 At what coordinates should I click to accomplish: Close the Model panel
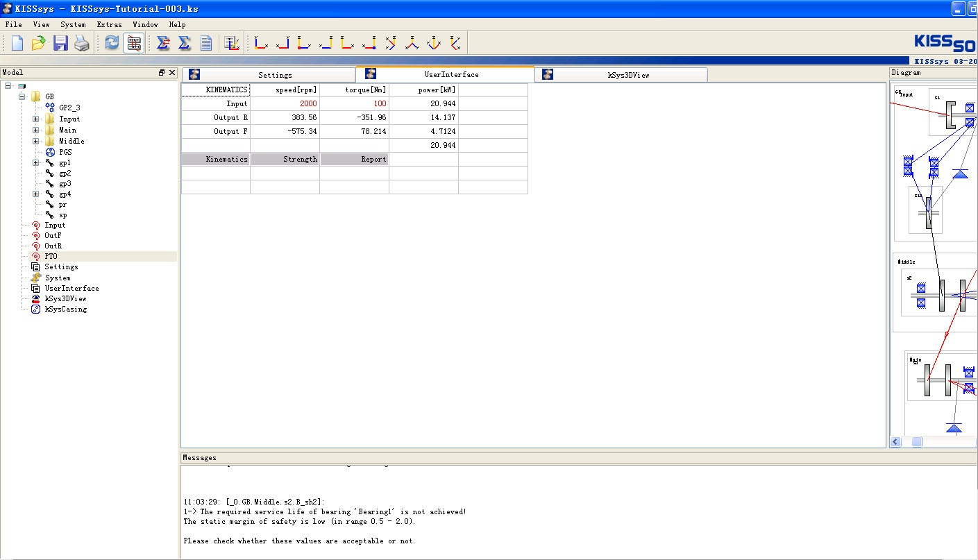(x=172, y=72)
